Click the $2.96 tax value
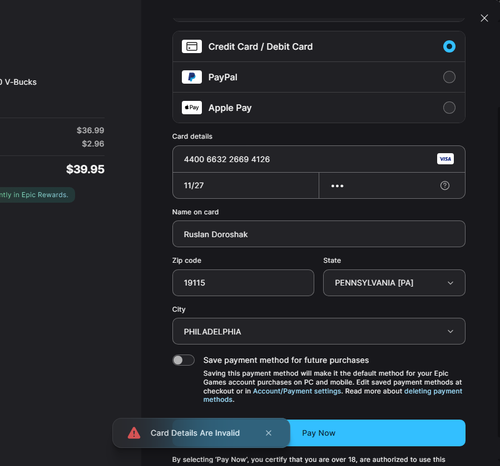 [x=93, y=144]
